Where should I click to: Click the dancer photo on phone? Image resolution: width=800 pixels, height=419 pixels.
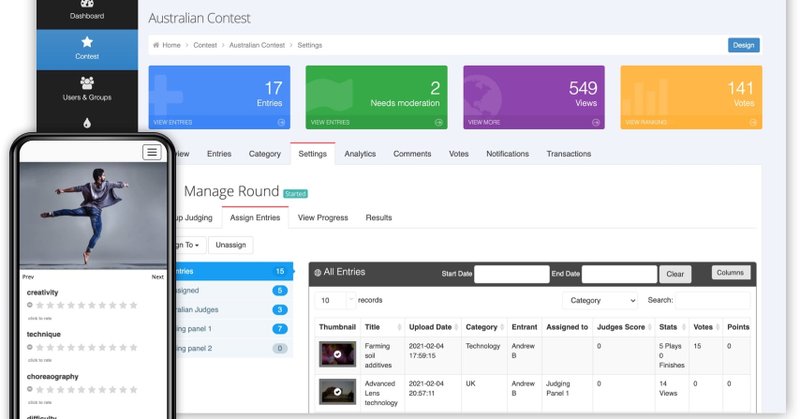93,215
